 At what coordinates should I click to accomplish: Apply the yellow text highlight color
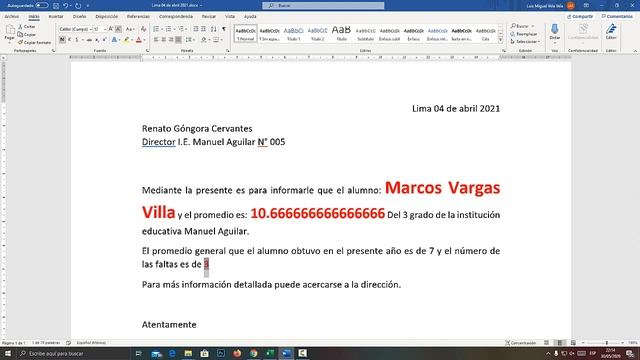[126, 40]
